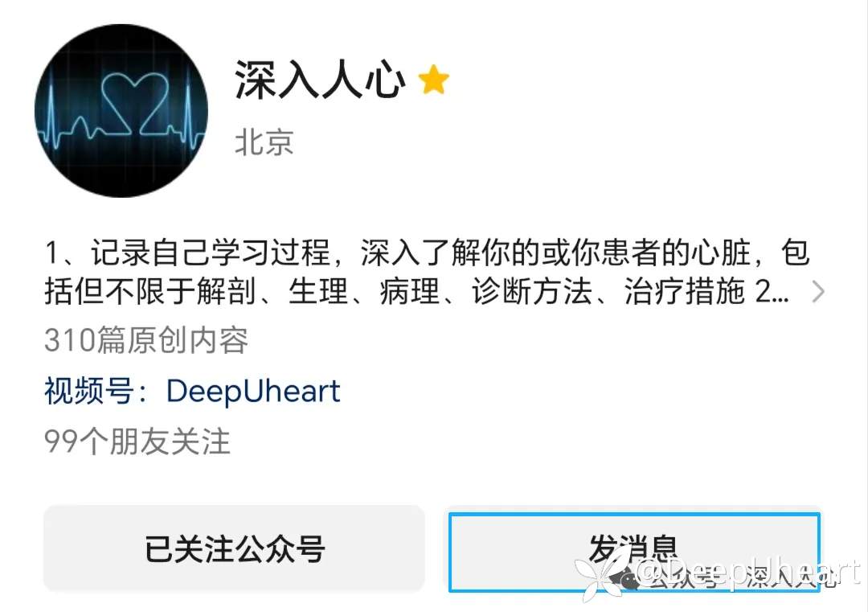
Task: Open the heartbeat ECG profile avatar
Action: coord(121,111)
